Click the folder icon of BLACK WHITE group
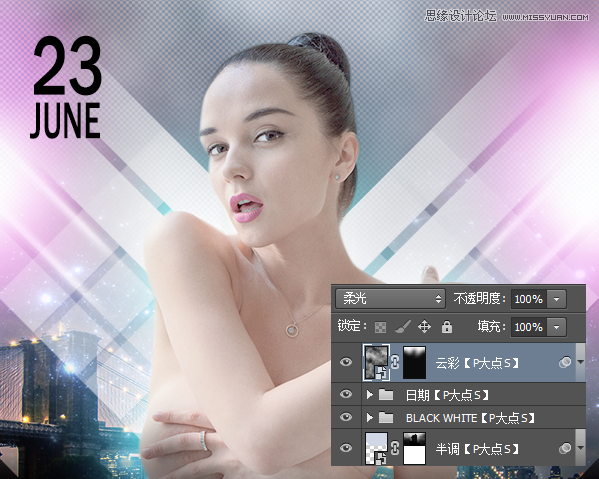 [x=386, y=418]
